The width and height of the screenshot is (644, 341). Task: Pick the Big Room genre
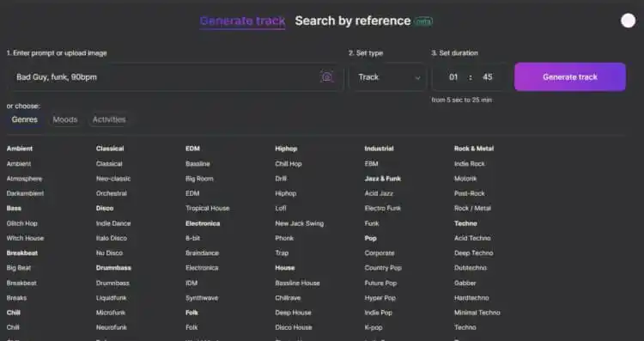[199, 179]
